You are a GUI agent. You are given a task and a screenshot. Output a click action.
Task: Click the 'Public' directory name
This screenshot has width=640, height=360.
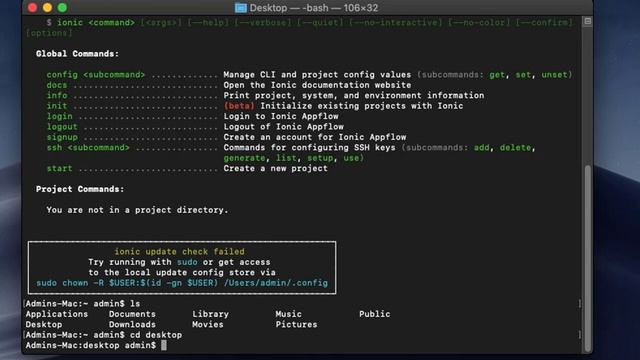tap(375, 314)
